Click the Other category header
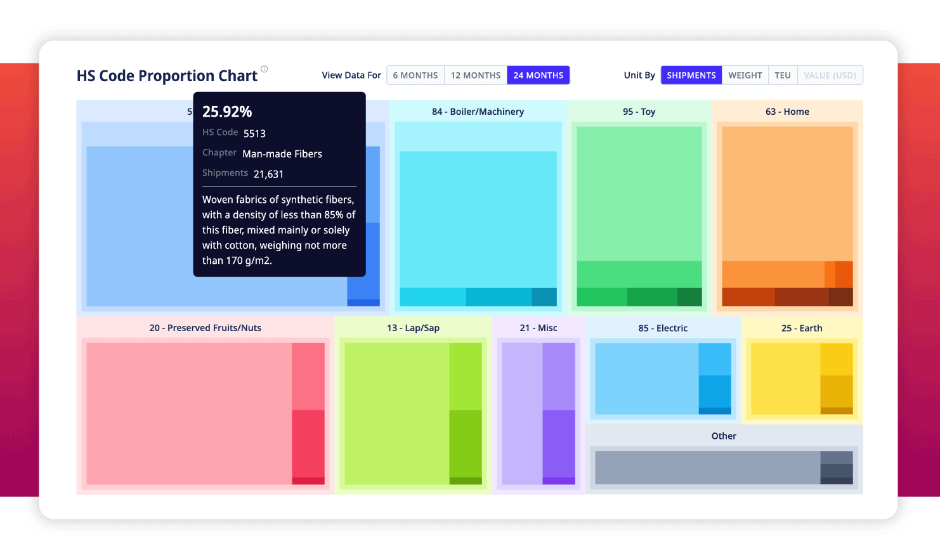940x560 pixels. (x=724, y=436)
